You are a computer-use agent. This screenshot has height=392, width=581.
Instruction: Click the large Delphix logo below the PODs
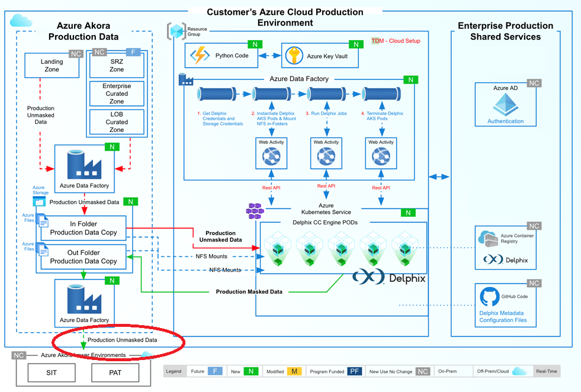point(389,277)
